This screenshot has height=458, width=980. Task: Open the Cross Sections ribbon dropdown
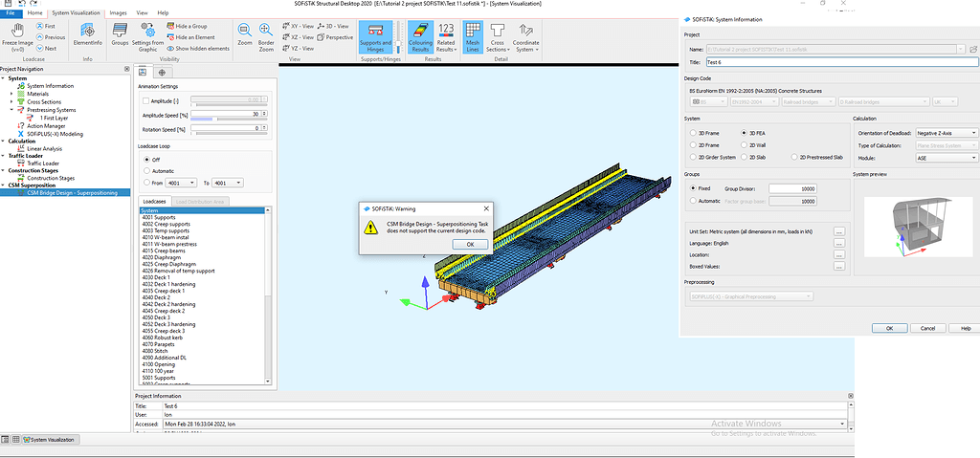pyautogui.click(x=498, y=38)
